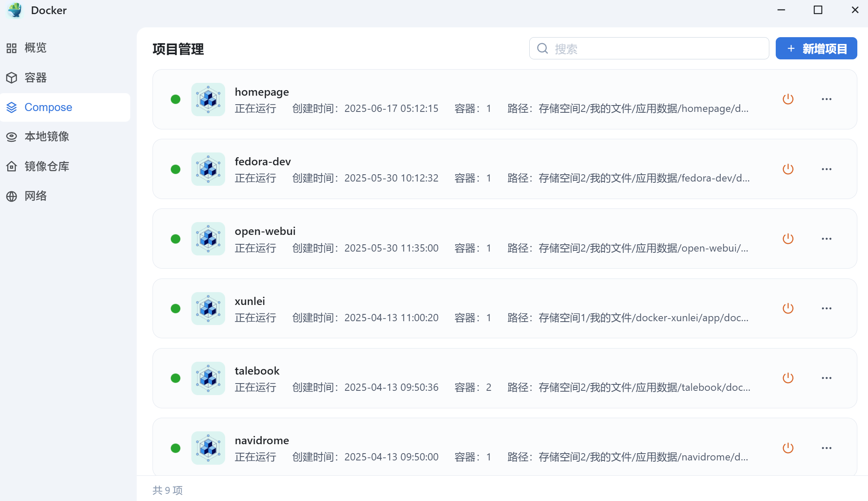Click the 本地镜像 disk icon

(12, 137)
